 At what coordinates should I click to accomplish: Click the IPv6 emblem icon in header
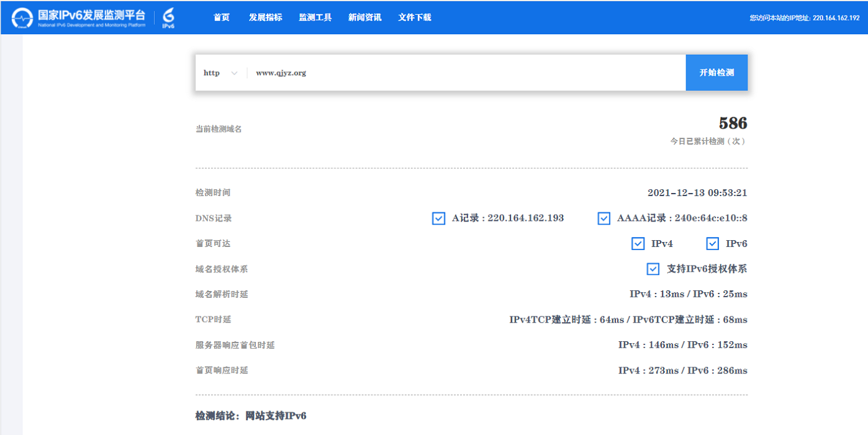pyautogui.click(x=168, y=18)
